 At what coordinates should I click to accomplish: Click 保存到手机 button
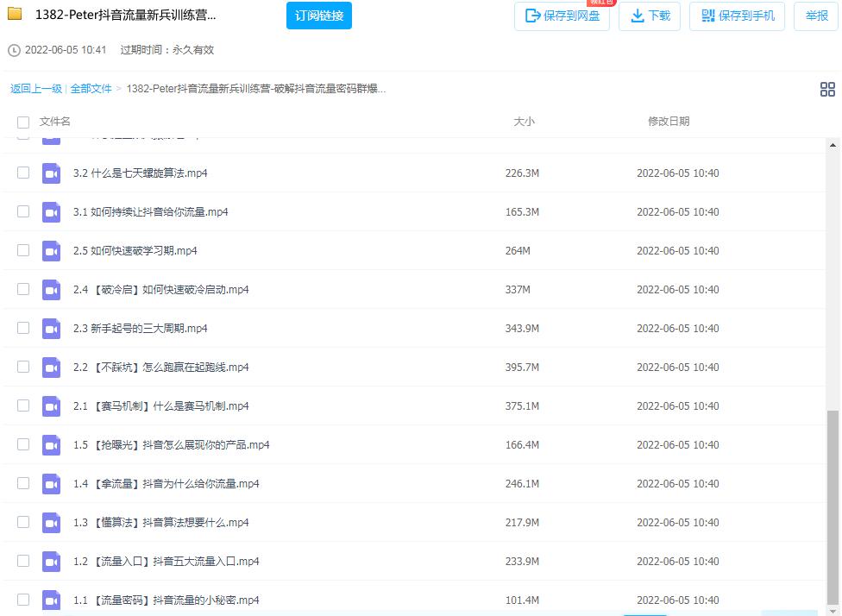tap(737, 16)
